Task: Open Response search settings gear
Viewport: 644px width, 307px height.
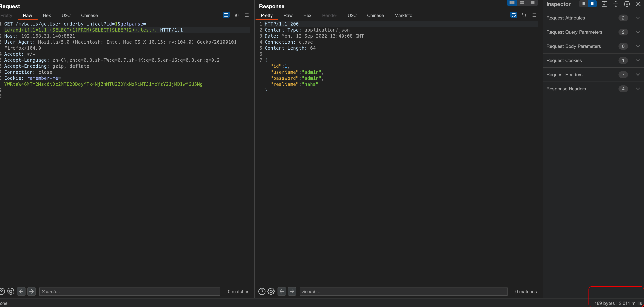Action: (x=271, y=292)
